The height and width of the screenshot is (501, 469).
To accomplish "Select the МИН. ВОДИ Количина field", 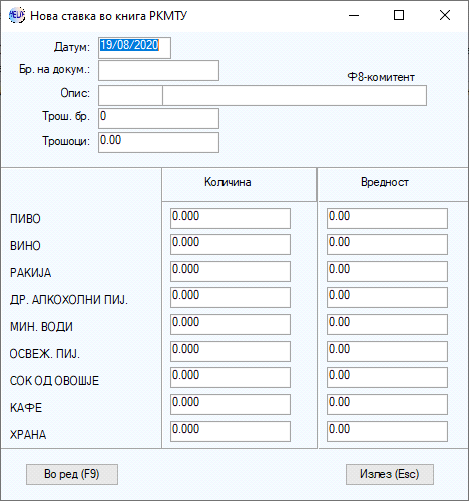I will [230, 324].
